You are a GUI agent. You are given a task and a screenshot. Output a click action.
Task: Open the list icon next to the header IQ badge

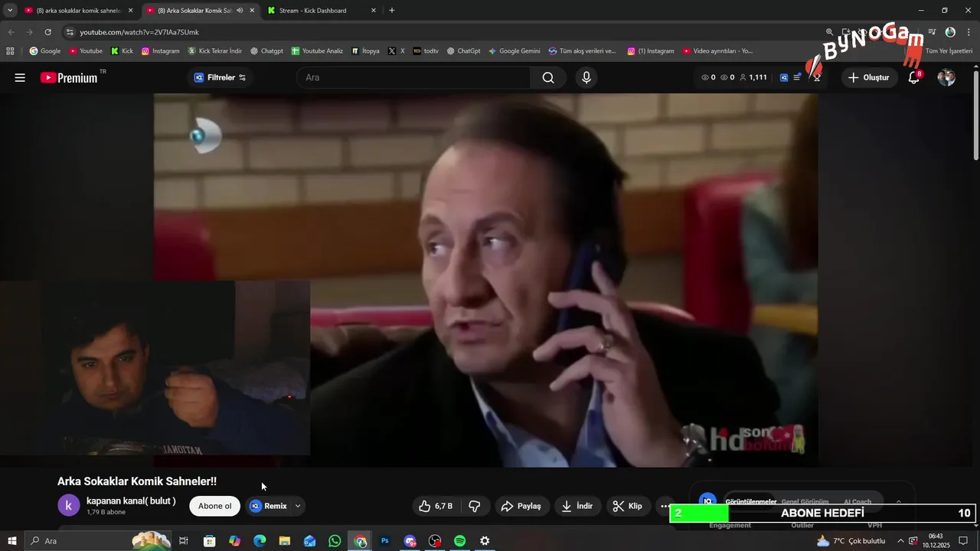coord(797,77)
